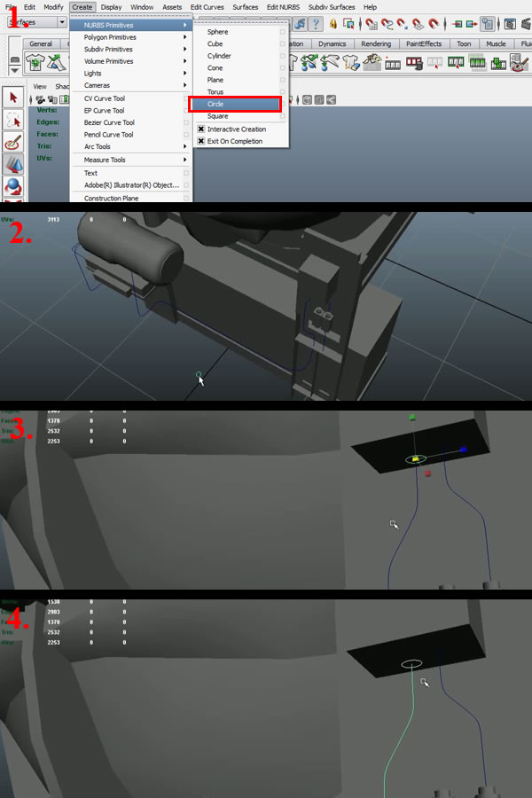This screenshot has width=532, height=798.
Task: Click the "Verts:" HUD label
Action: [x=46, y=110]
